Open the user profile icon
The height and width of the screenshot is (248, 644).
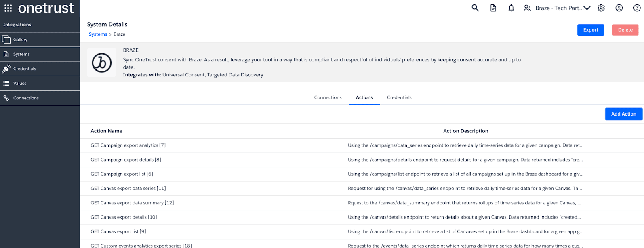point(619,8)
